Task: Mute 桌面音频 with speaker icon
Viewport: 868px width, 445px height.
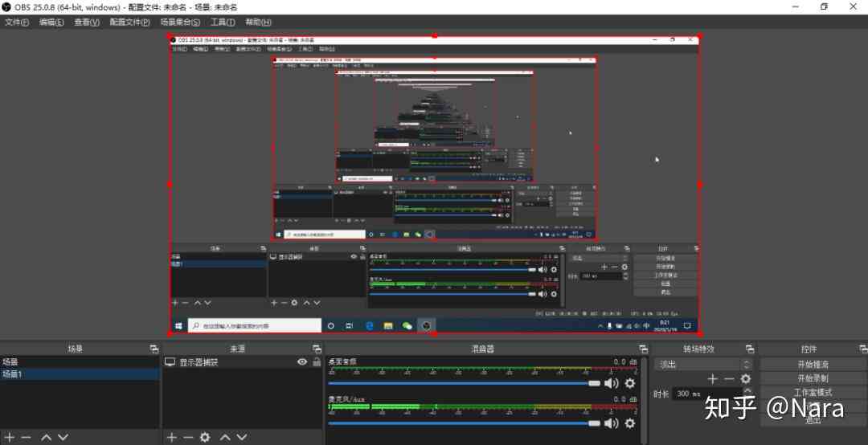Action: (611, 383)
